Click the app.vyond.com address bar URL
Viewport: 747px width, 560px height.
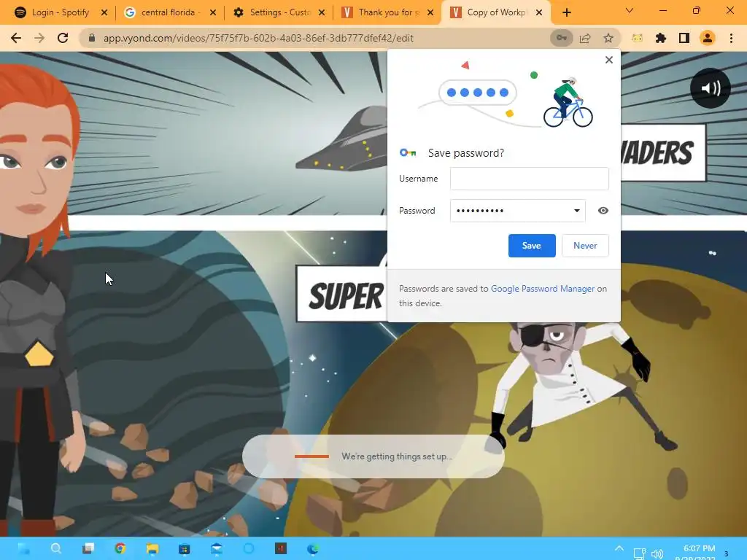coord(258,38)
